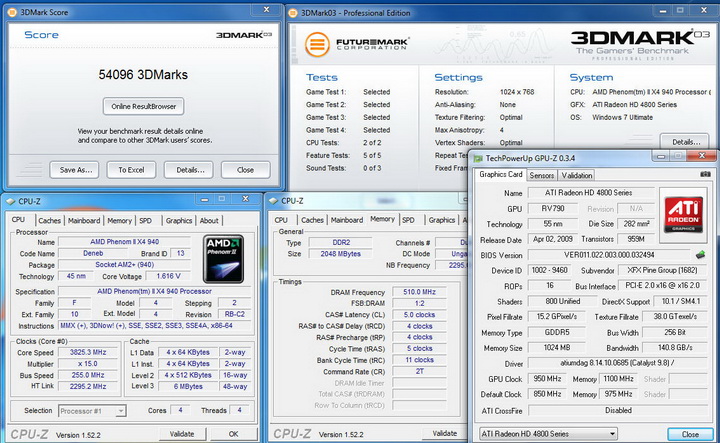The height and width of the screenshot is (443, 720).
Task: Click the GPU name field RV790
Action: [553, 208]
